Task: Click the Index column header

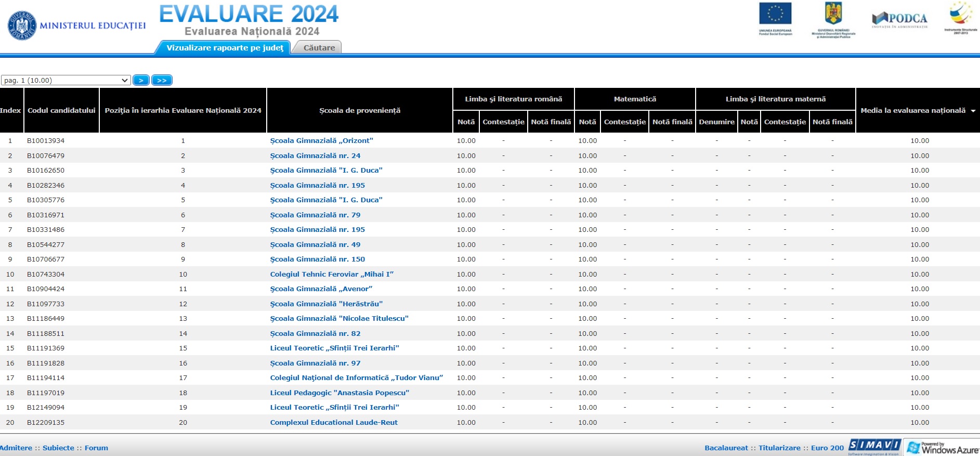Action: point(10,110)
